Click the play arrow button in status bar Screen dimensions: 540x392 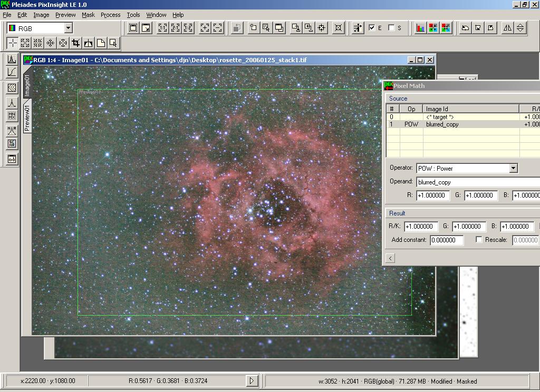click(x=252, y=380)
